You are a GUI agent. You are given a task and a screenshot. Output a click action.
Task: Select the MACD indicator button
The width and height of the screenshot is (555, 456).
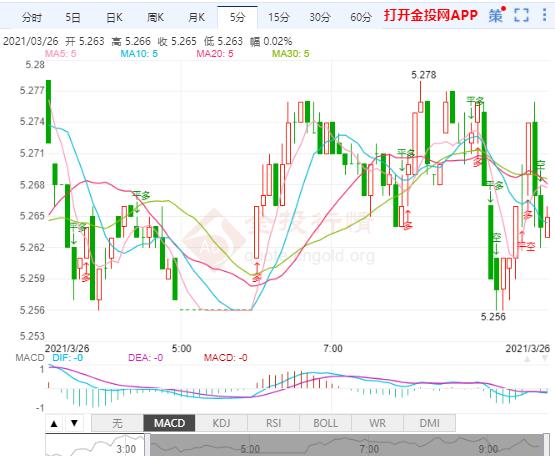click(x=169, y=423)
